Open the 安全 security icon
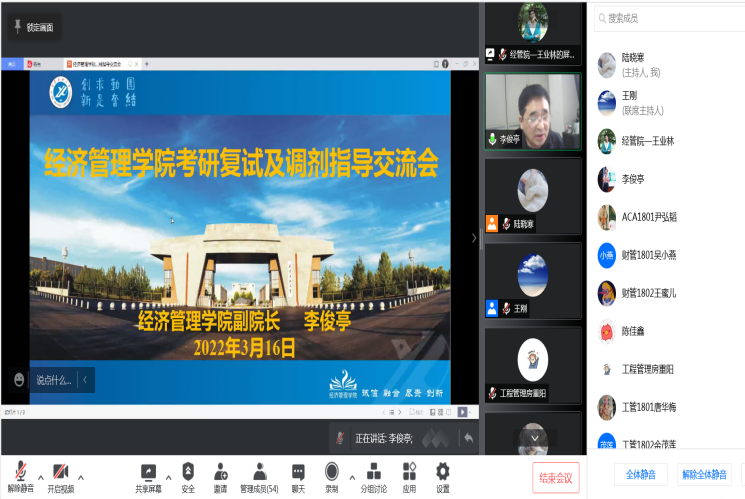This screenshot has height=499, width=745. coord(188,472)
